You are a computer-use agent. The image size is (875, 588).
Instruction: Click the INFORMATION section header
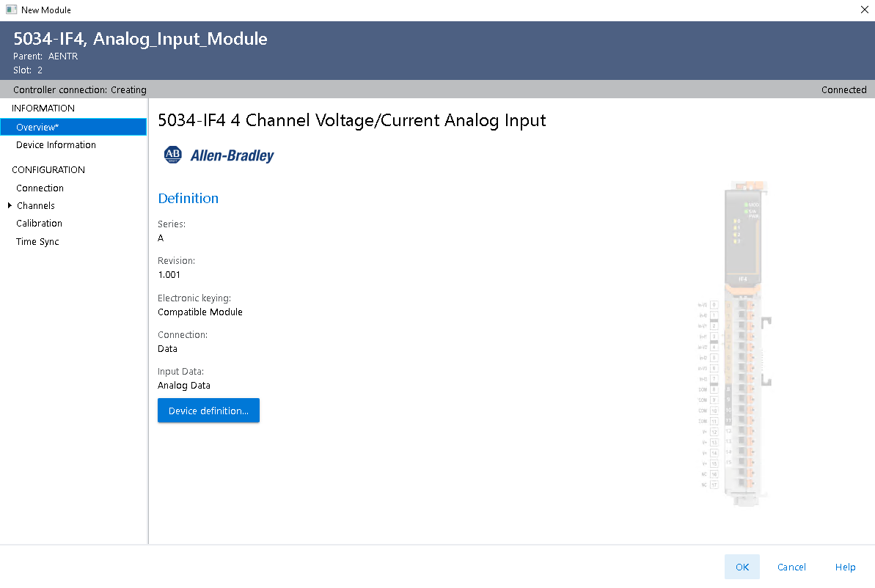point(43,109)
